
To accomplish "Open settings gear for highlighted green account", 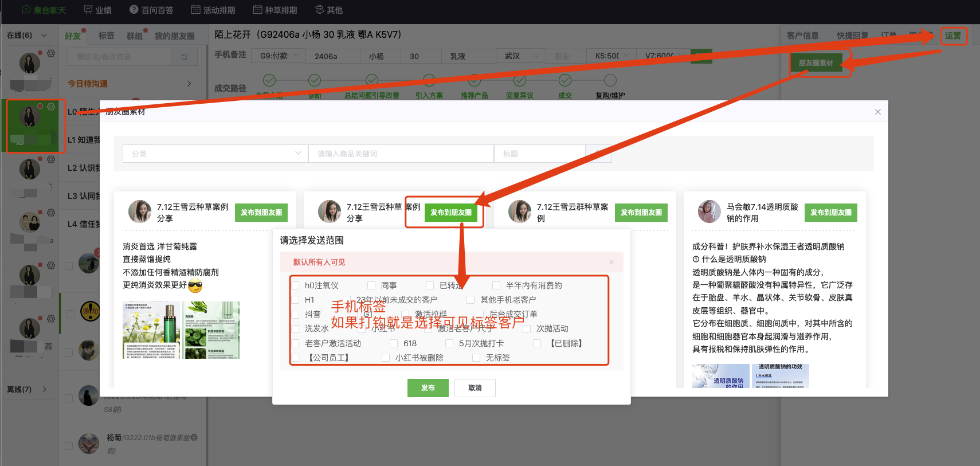I will (51, 107).
